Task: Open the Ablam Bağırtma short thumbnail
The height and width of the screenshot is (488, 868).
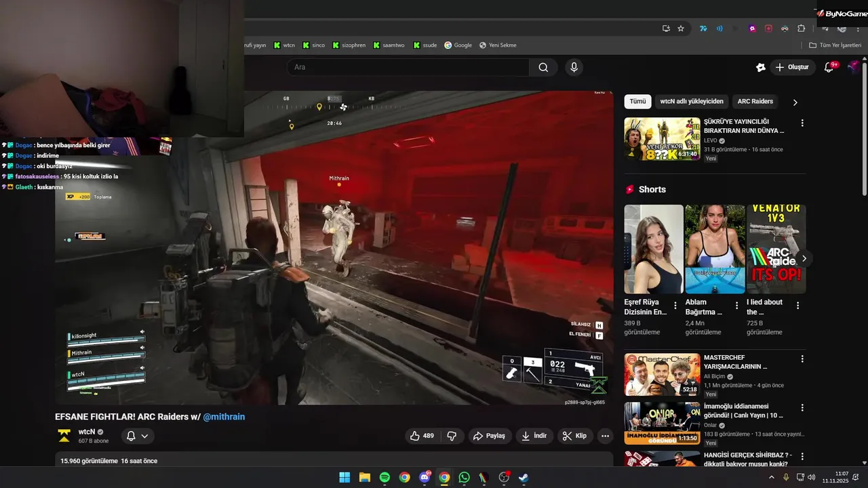Action: [x=715, y=249]
